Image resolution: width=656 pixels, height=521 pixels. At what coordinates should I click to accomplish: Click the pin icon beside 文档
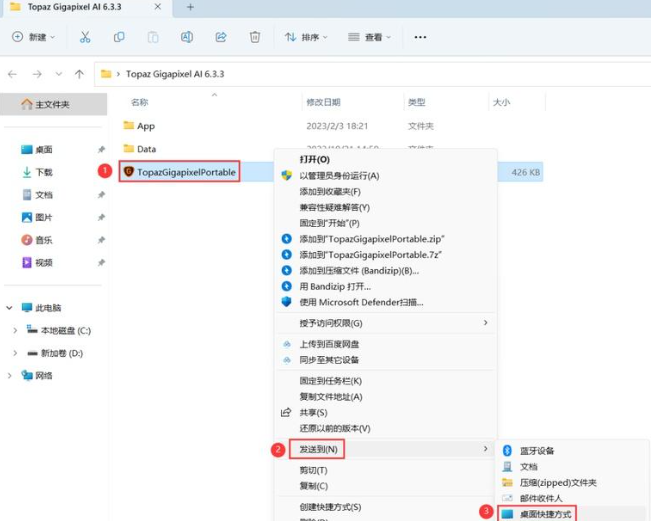(x=101, y=195)
